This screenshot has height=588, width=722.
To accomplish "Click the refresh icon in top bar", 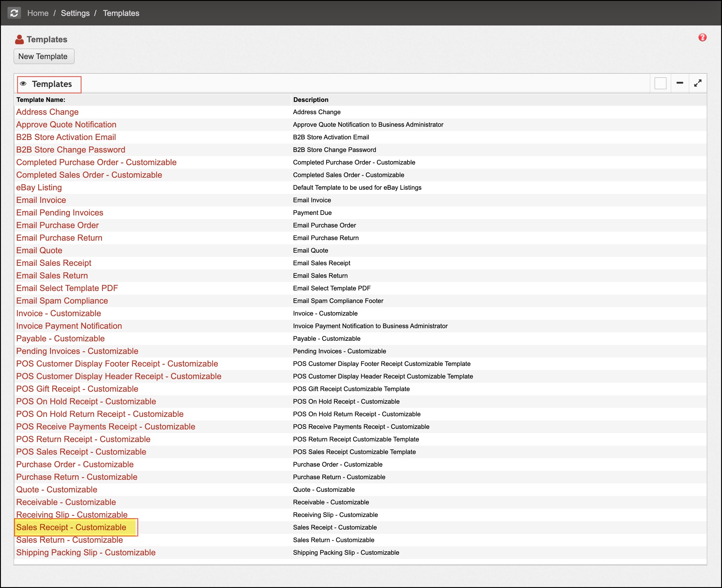I will tap(14, 13).
